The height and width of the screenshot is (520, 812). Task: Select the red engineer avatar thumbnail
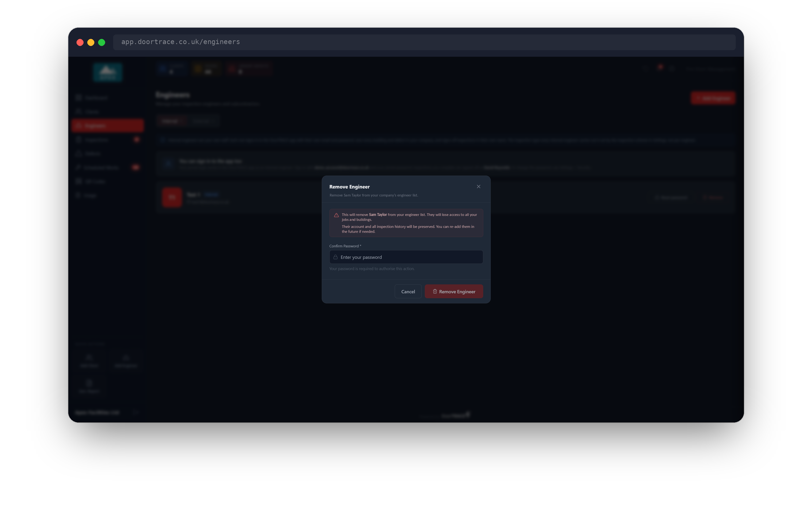coord(172,197)
